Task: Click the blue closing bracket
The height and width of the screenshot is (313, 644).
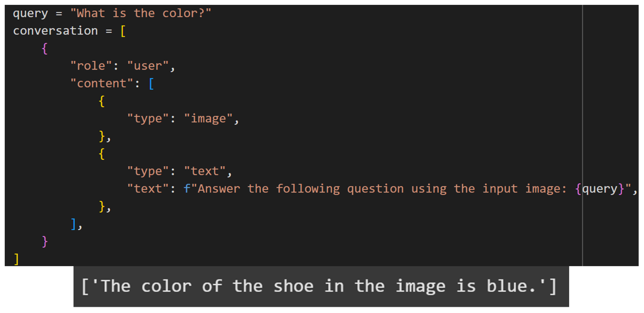Action: point(73,224)
